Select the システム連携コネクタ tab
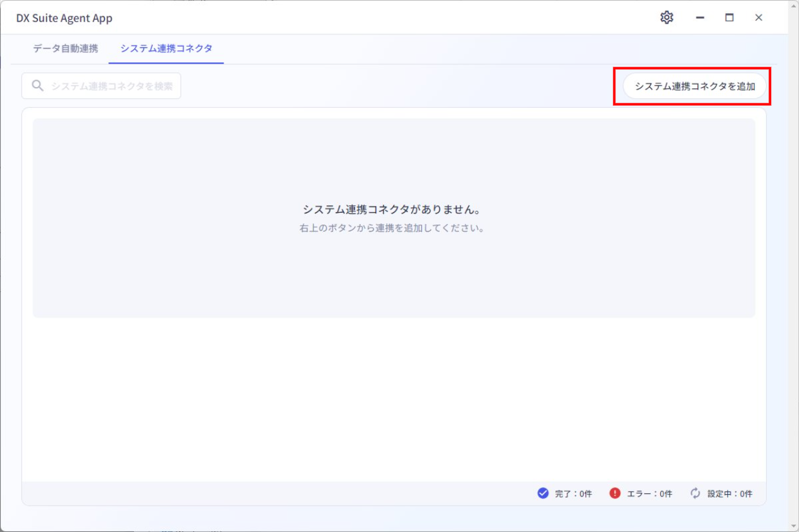799x532 pixels. point(166,49)
